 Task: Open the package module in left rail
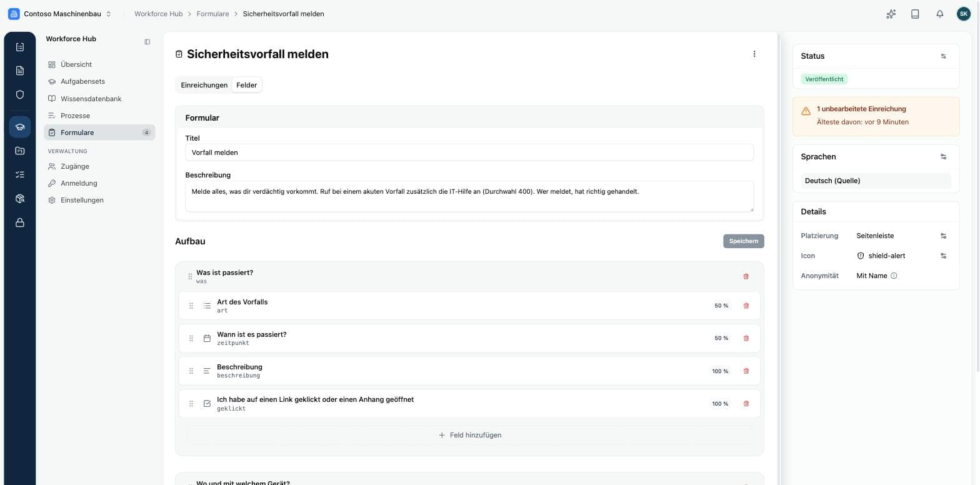point(20,199)
